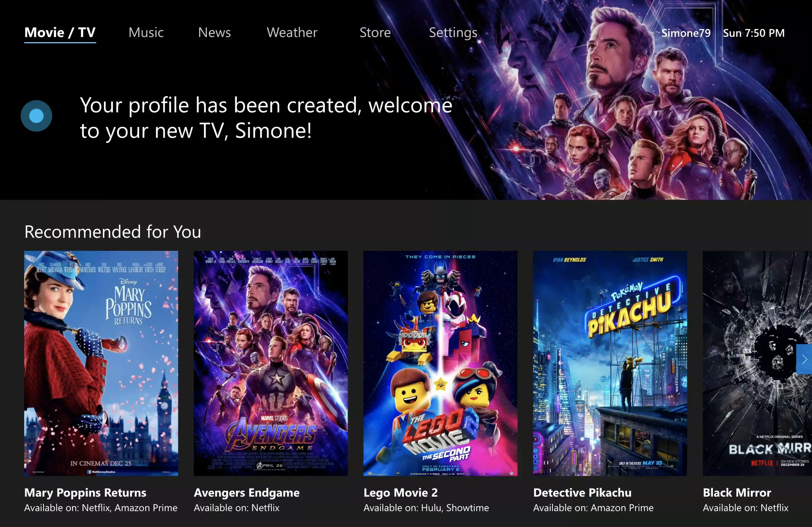This screenshot has height=527, width=812.
Task: Open the Lego Movie 2 poster
Action: point(440,363)
